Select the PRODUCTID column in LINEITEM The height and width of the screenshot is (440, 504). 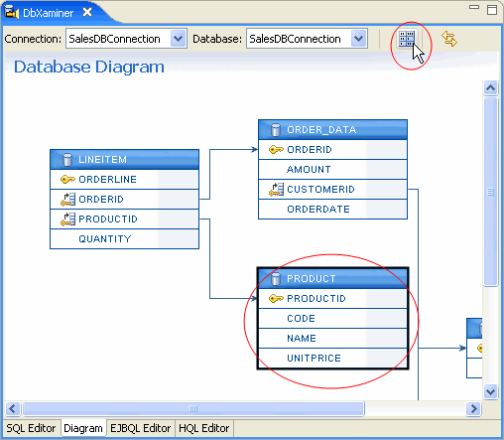124,220
